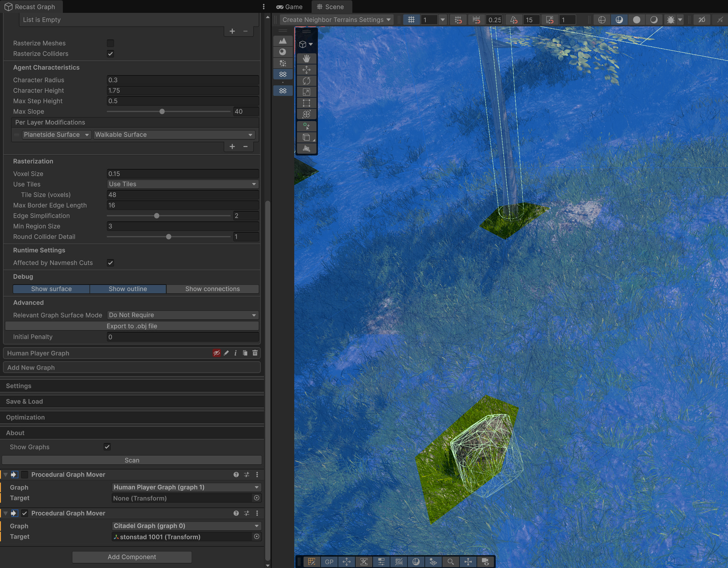Screen dimensions: 728x568
Task: Switch to the Game tab
Action: pyautogui.click(x=290, y=7)
